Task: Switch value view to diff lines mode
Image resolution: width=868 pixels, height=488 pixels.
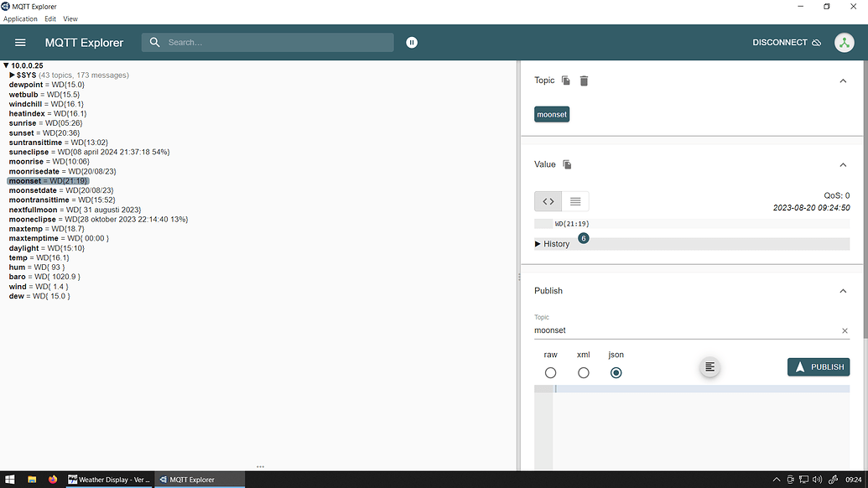Action: coord(575,201)
